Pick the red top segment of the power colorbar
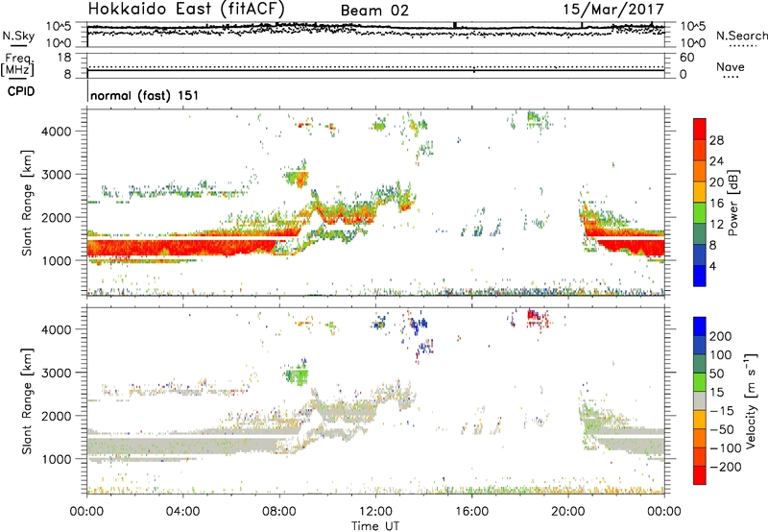The image size is (768, 532). coord(700,130)
